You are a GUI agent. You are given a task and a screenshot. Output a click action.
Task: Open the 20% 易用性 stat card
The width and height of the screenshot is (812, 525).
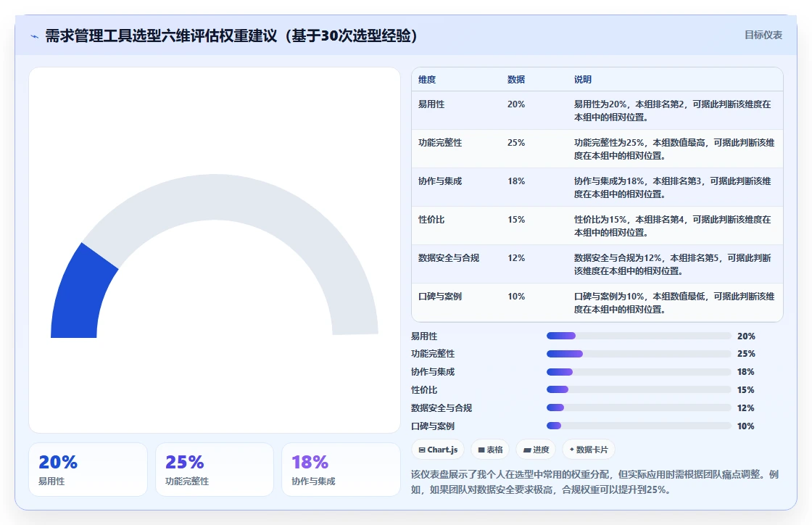(x=88, y=470)
